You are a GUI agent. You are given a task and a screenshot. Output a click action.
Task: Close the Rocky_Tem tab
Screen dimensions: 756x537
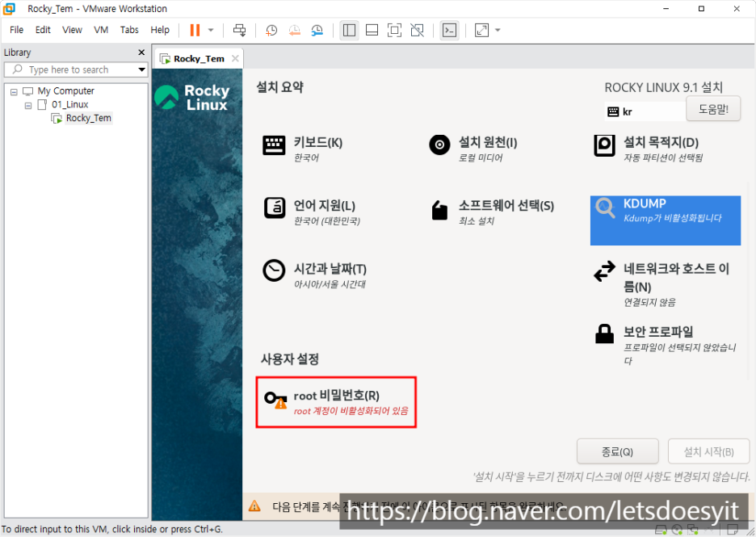point(235,58)
